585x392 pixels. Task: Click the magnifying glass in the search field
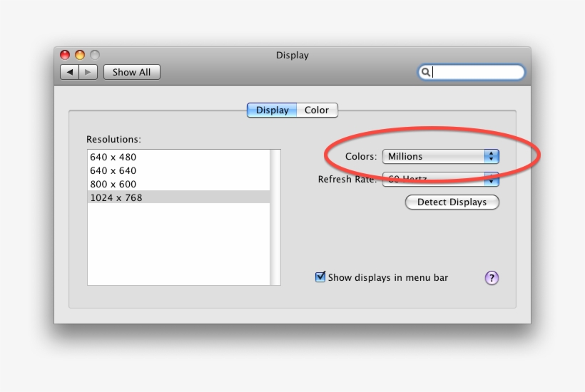pyautogui.click(x=425, y=72)
